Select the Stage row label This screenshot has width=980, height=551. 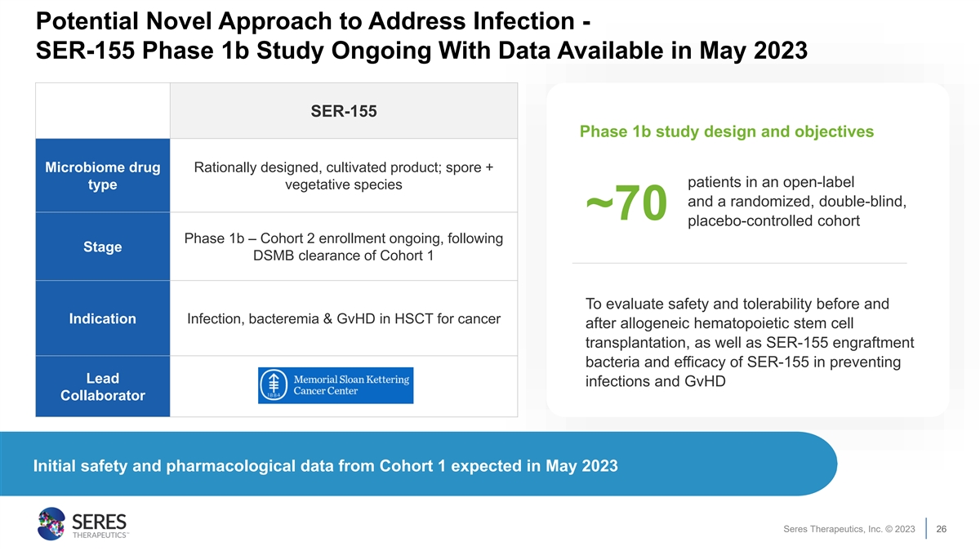(103, 247)
